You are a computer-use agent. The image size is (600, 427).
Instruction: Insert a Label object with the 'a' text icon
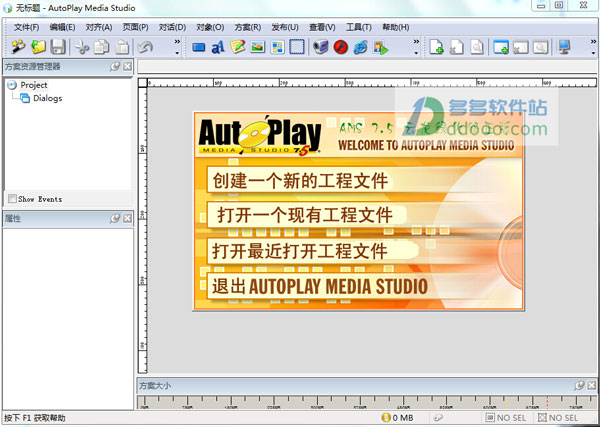(218, 47)
